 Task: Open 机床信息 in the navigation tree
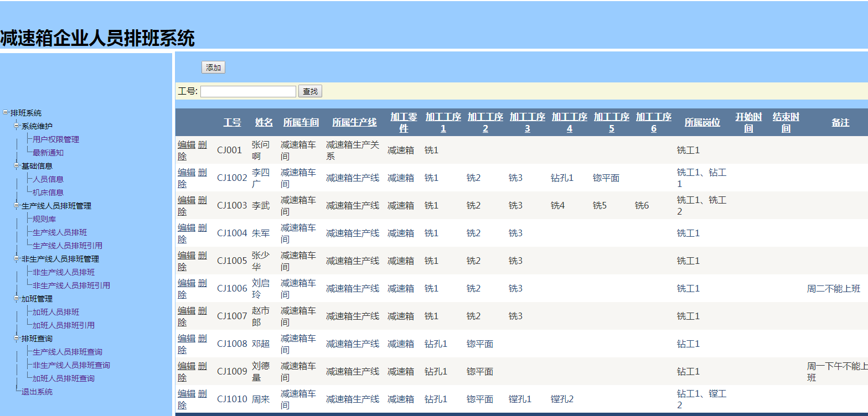pyautogui.click(x=48, y=193)
